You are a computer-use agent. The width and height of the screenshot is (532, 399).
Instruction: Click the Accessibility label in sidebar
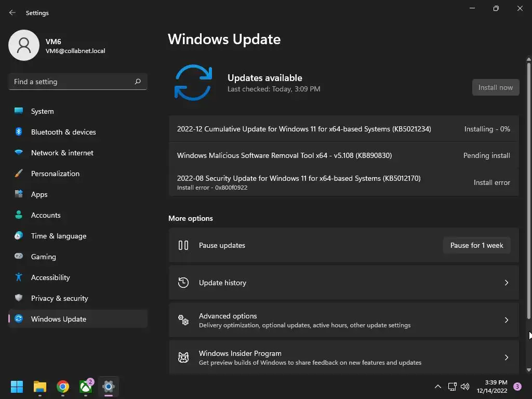[x=50, y=277]
